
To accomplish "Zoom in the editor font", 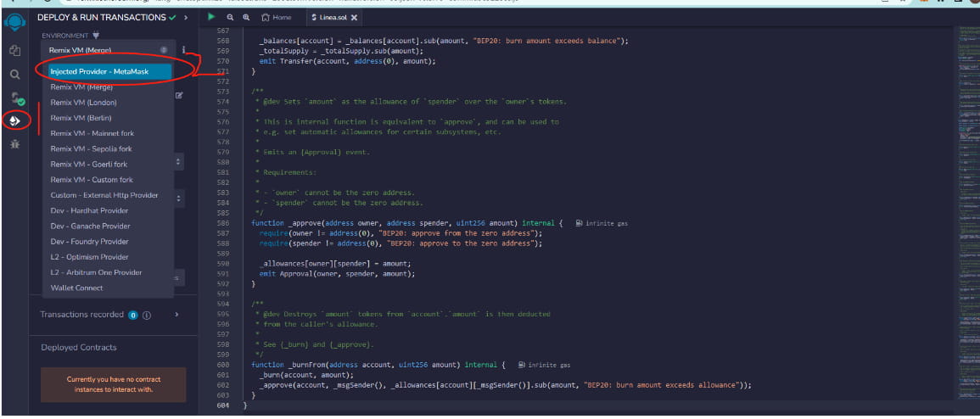I will tap(246, 18).
